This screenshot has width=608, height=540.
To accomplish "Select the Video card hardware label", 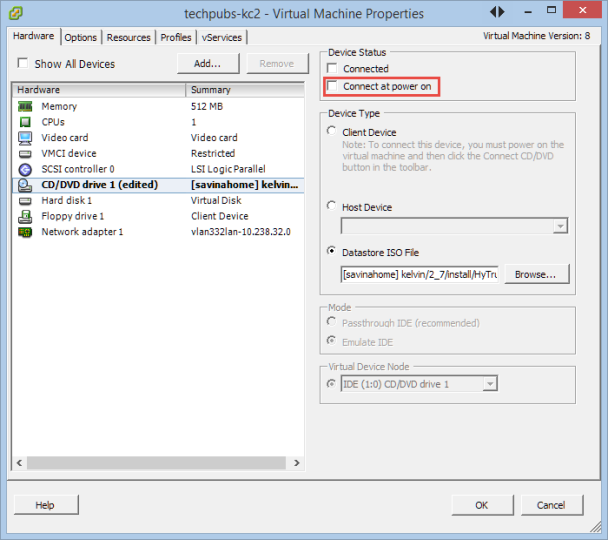I will 65,138.
